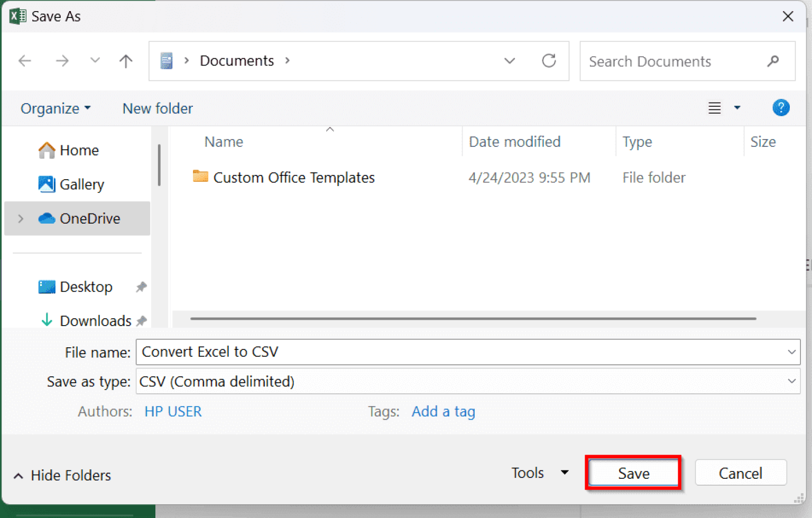Unpin the Downloads shortcut

tap(141, 320)
